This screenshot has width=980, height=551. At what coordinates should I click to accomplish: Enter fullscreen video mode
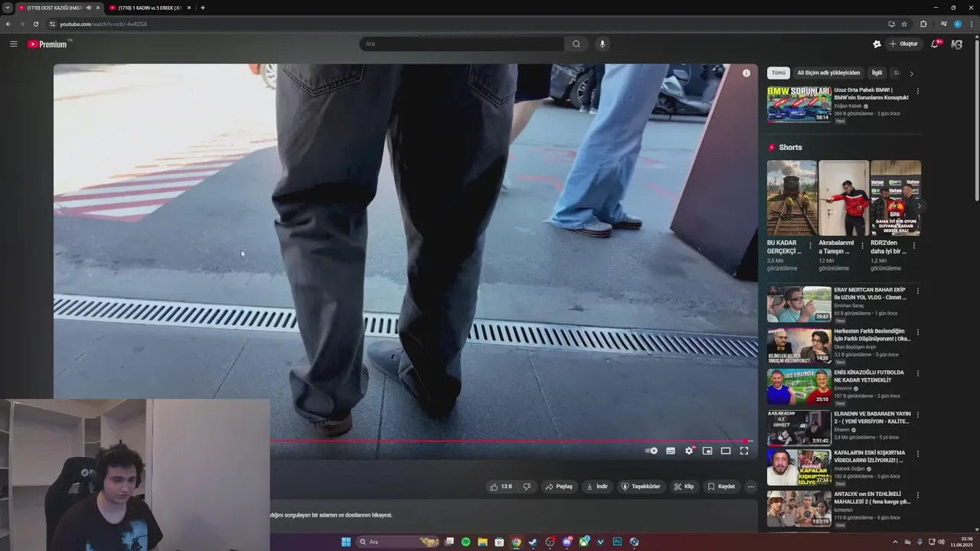coord(744,451)
